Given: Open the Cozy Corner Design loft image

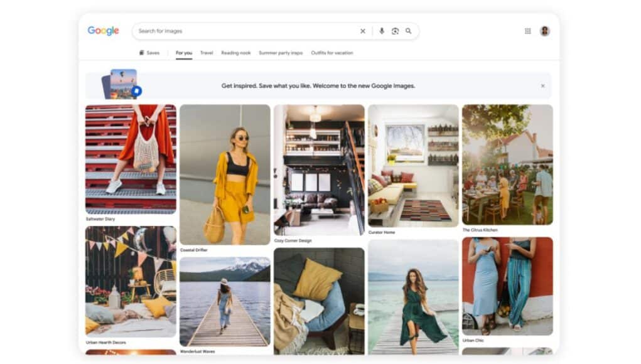Looking at the screenshot, I should pos(319,170).
